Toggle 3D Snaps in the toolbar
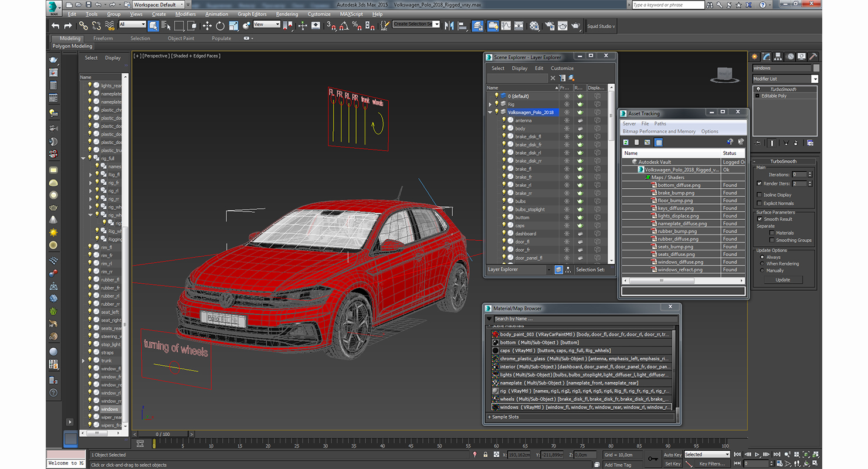868x469 pixels. pos(331,26)
